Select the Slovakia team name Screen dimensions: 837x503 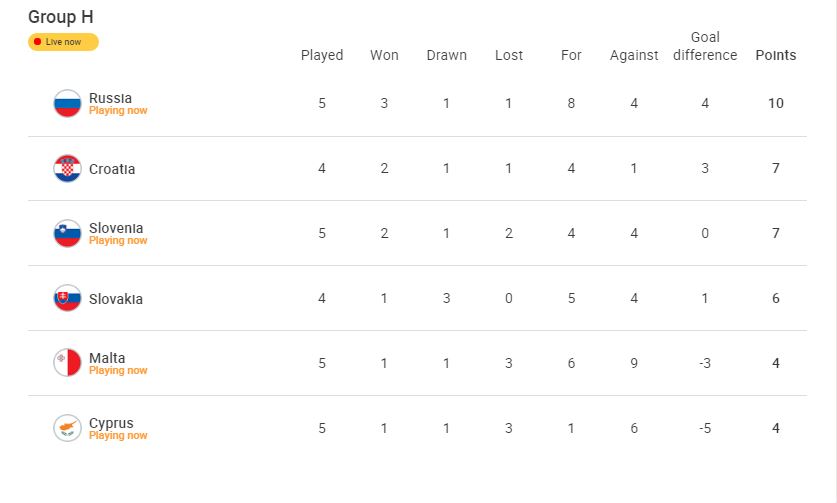pyautogui.click(x=116, y=299)
